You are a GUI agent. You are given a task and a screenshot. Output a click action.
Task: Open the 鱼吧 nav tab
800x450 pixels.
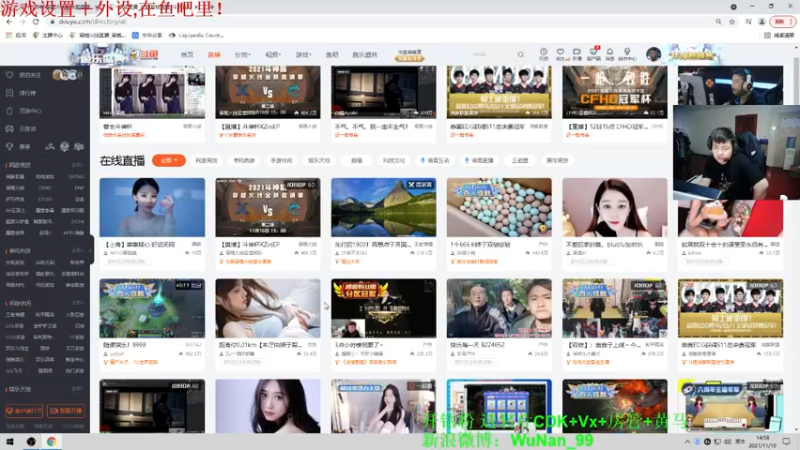[332, 55]
